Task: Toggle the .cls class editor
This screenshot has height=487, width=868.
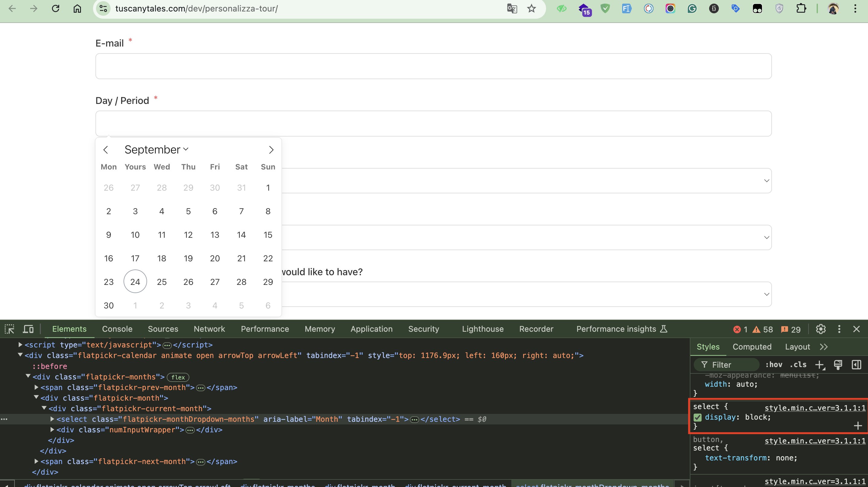Action: 798,365
